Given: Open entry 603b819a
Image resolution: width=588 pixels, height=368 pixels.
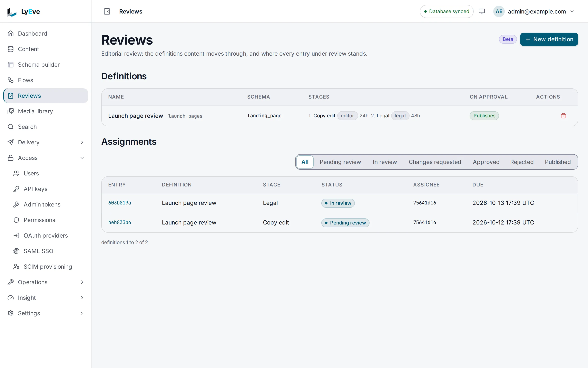Looking at the screenshot, I should (x=120, y=203).
